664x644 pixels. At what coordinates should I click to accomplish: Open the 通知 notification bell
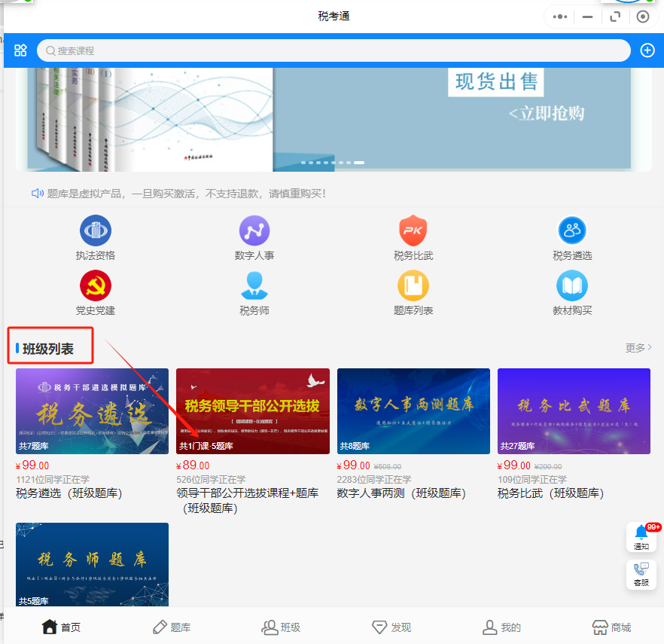pos(641,537)
